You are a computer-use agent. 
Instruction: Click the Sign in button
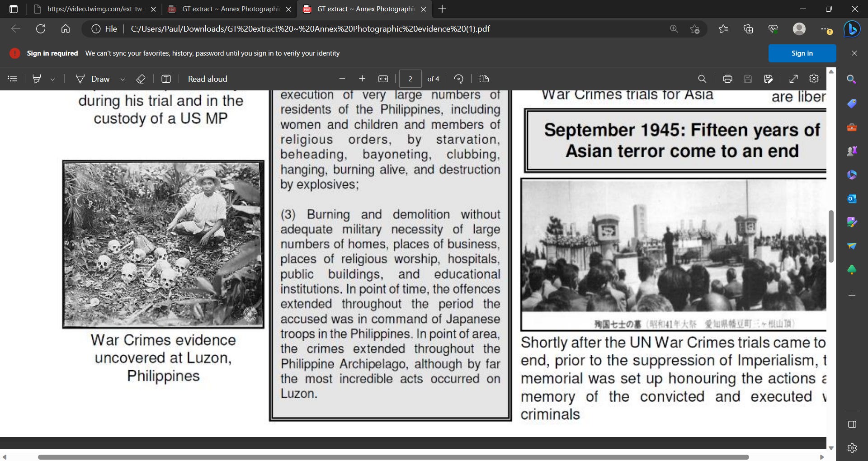[802, 53]
